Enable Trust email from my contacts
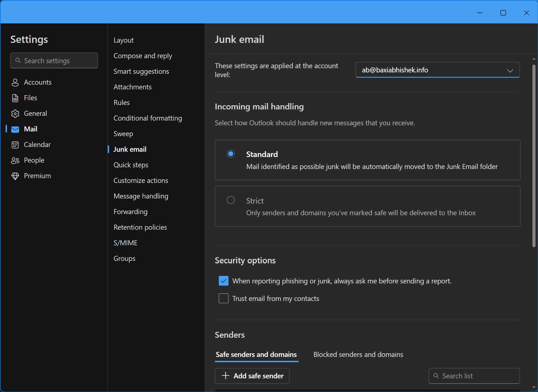 tap(223, 298)
